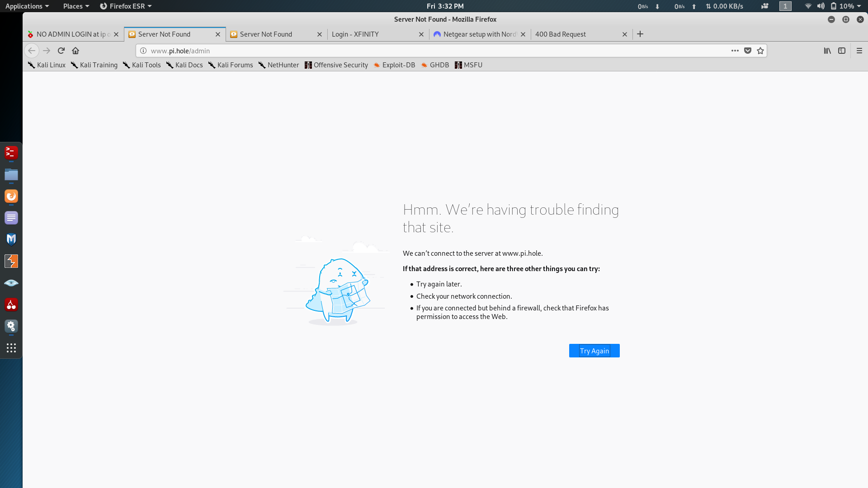Expand the Applications menu

(x=27, y=6)
